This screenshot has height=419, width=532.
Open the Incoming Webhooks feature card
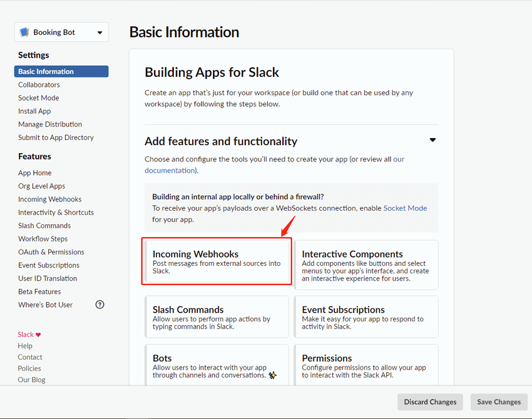click(217, 262)
